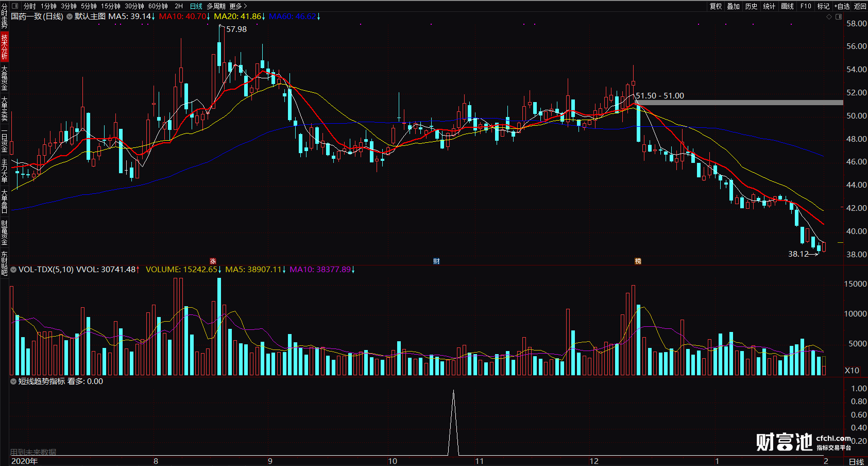Open 大单买卖 sidebar tab
This screenshot has width=868, height=466.
click(4, 109)
